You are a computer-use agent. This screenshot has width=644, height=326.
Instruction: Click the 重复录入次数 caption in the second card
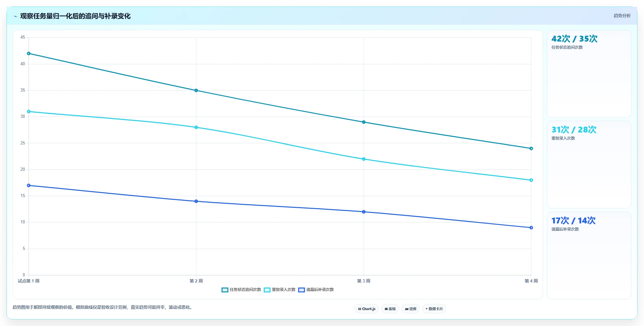563,138
